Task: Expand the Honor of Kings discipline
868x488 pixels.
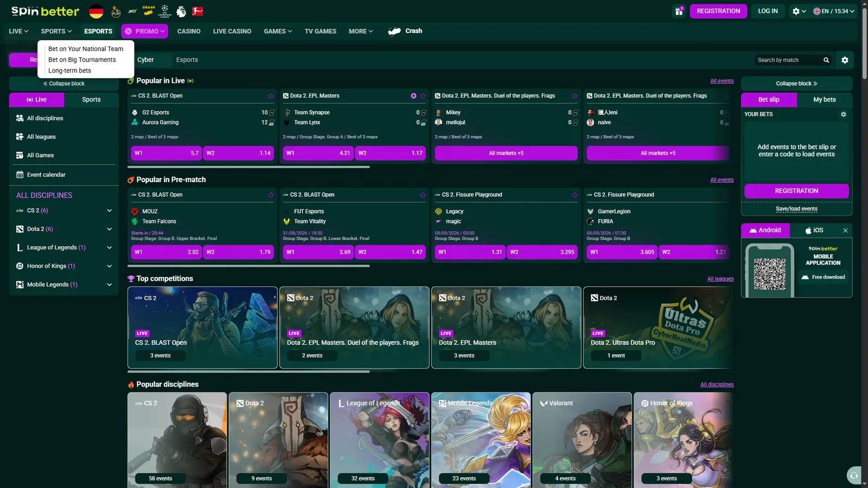Action: [109, 266]
